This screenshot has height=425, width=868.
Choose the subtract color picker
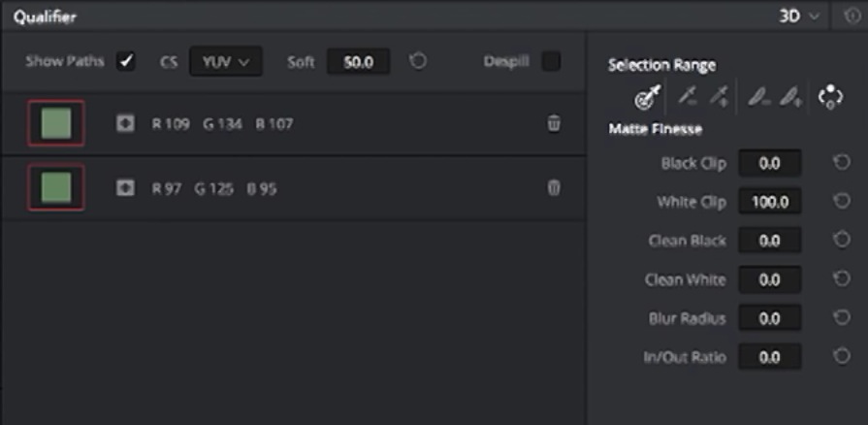tap(688, 96)
